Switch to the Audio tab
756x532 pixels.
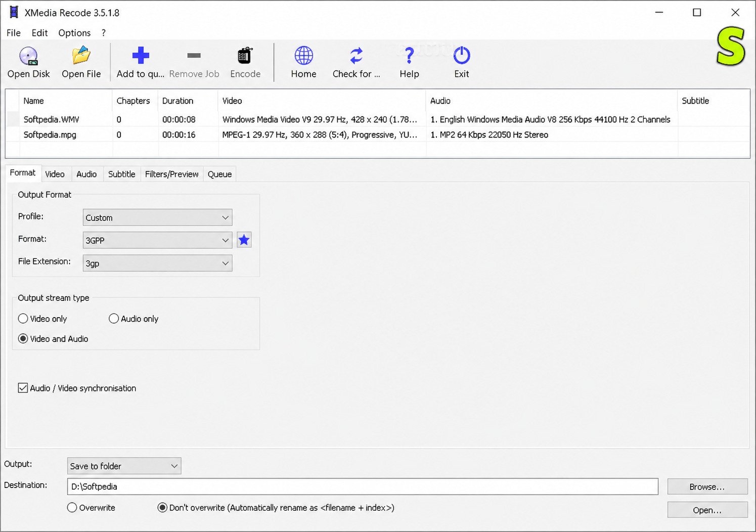point(86,174)
